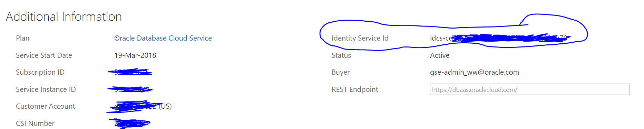
Task: Click the redacted Subscription ID value
Action: (x=130, y=72)
